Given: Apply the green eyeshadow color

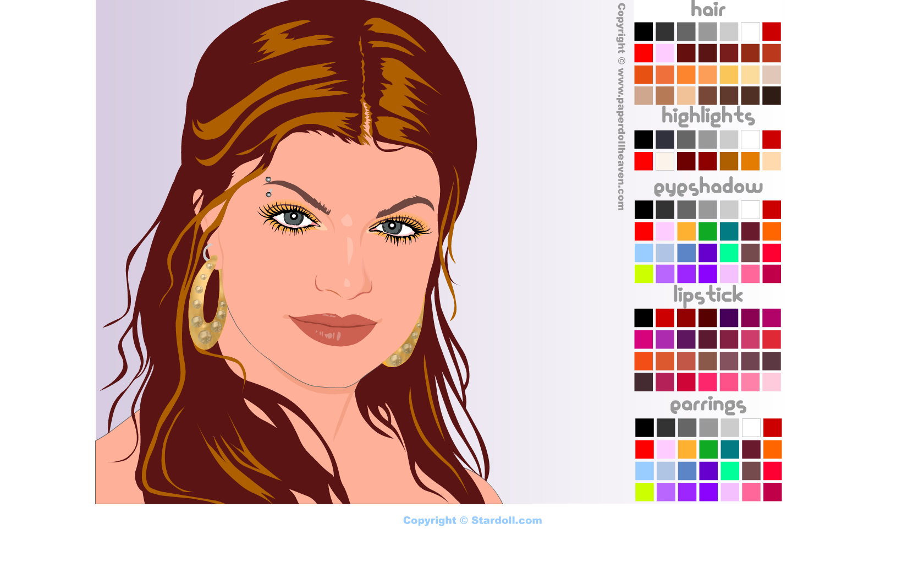Looking at the screenshot, I should 708,232.
